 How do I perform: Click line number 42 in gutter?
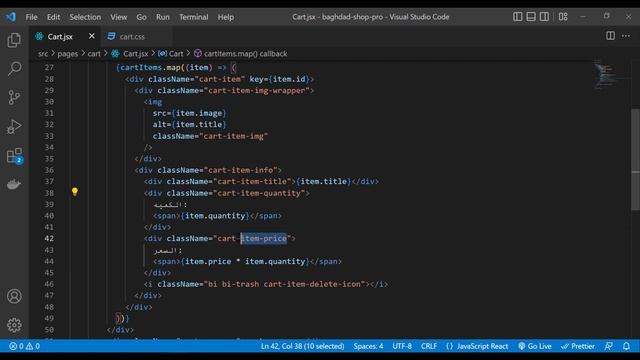point(49,238)
